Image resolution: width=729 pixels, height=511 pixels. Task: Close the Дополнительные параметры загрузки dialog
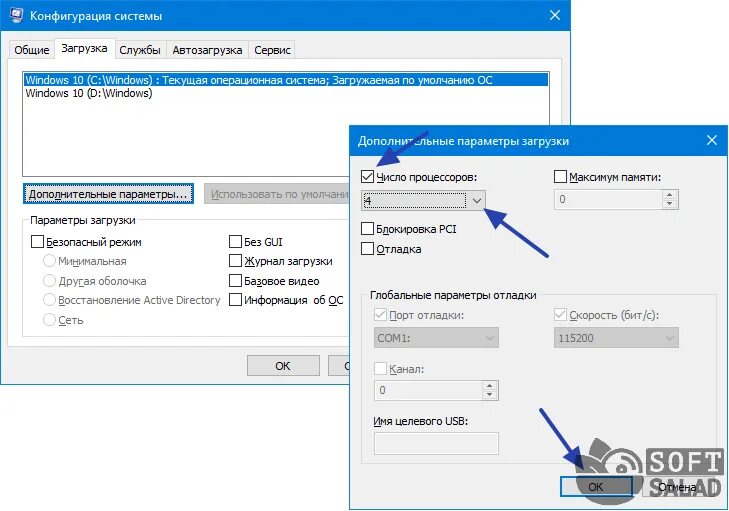(712, 140)
